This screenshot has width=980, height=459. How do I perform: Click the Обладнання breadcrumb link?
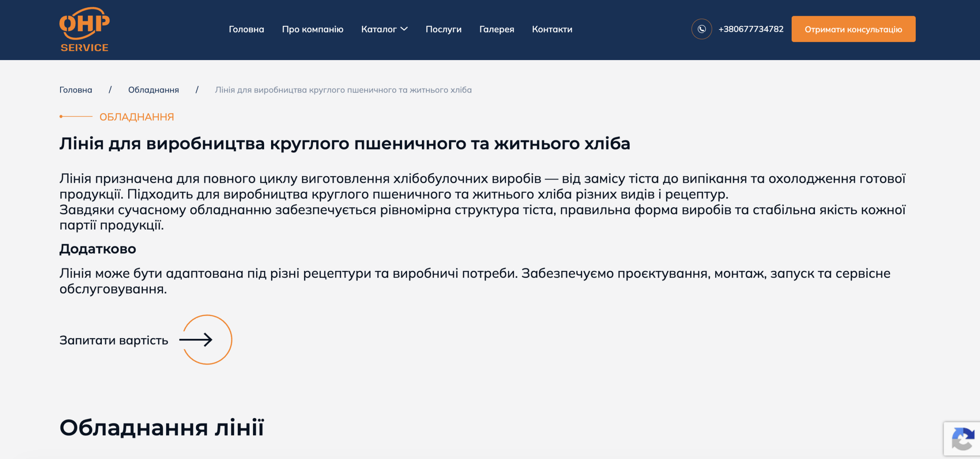(x=154, y=90)
